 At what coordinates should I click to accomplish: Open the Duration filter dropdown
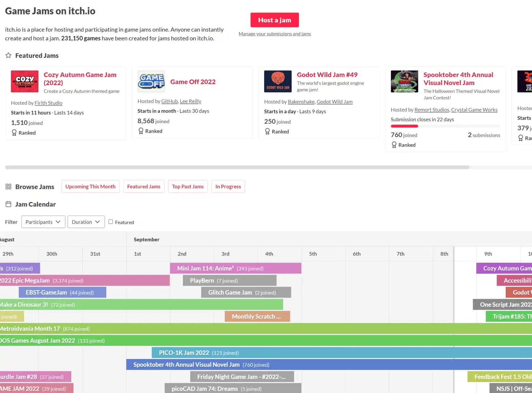(86, 222)
